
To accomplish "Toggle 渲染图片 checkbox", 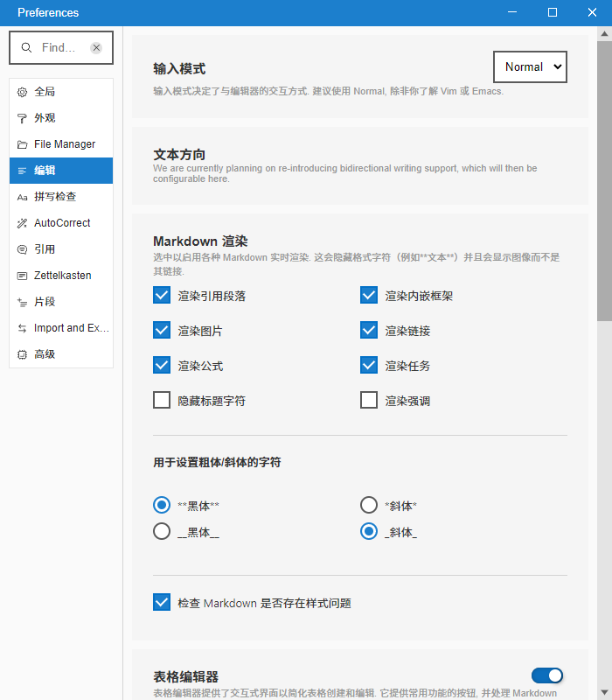I will [x=162, y=331].
